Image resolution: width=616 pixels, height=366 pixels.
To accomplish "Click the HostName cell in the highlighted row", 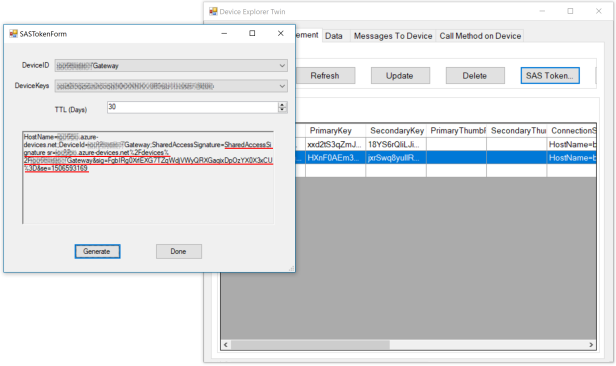I will 572,158.
